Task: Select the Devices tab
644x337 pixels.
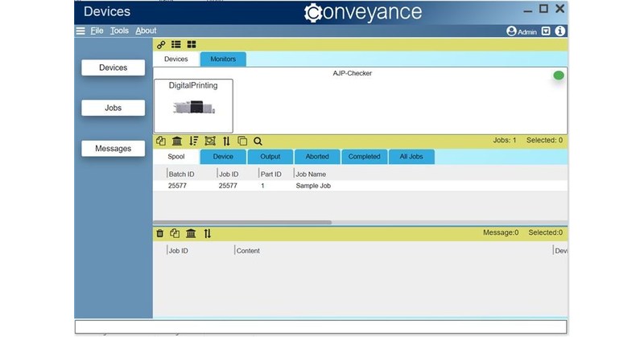Action: click(176, 59)
